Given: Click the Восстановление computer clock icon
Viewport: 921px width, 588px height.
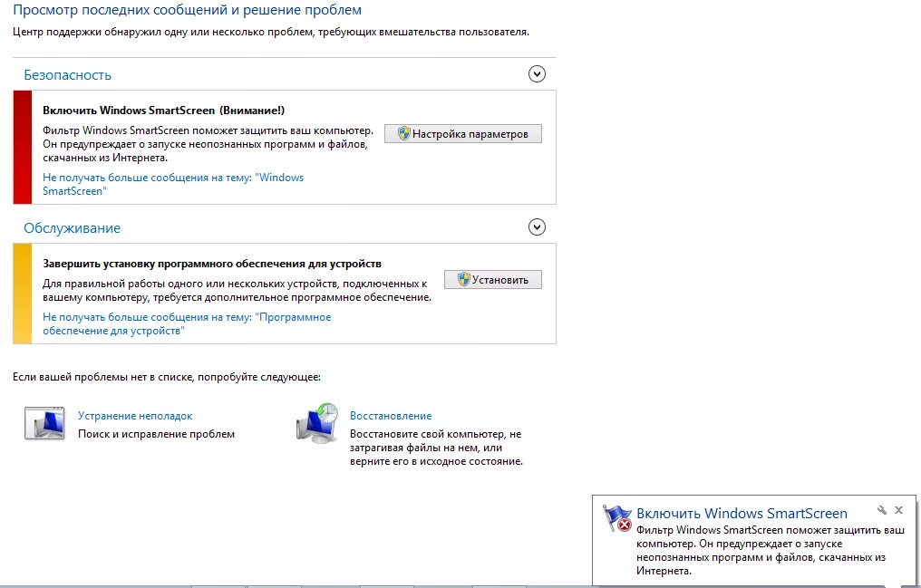Looking at the screenshot, I should coord(317,422).
